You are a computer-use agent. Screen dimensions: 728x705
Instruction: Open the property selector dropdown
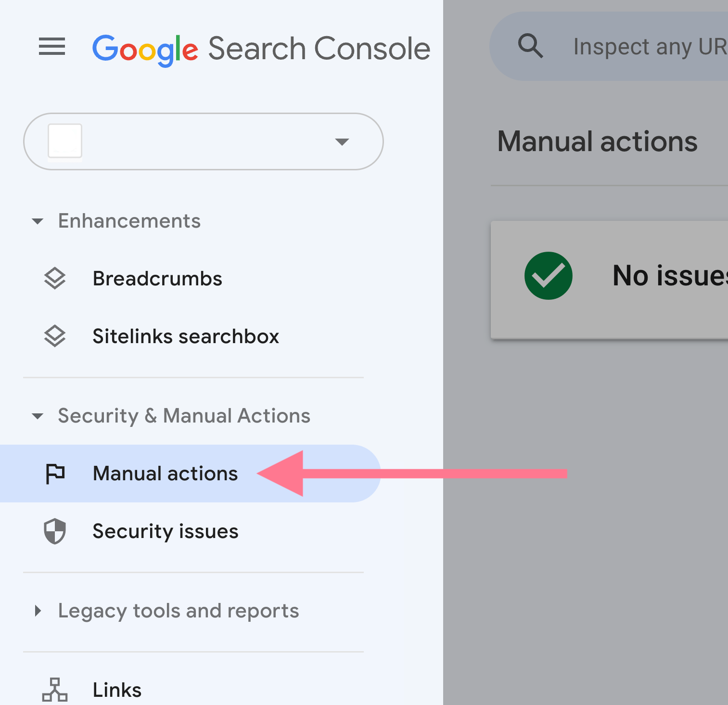click(342, 141)
